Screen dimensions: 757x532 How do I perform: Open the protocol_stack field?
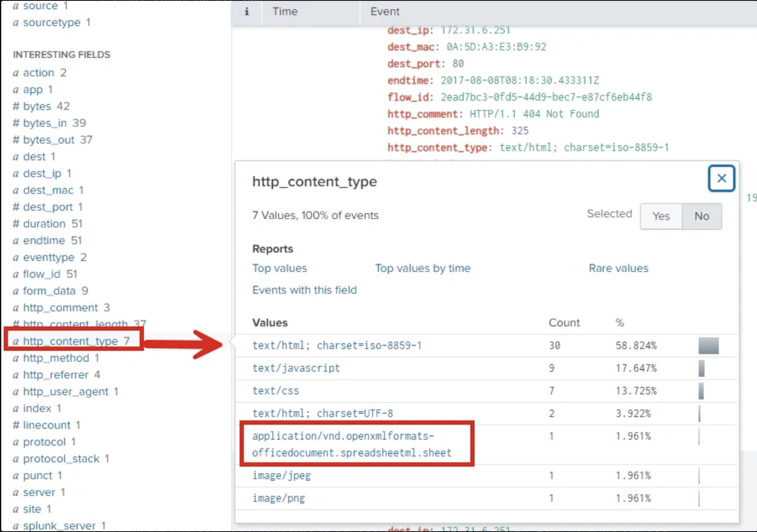tap(61, 459)
